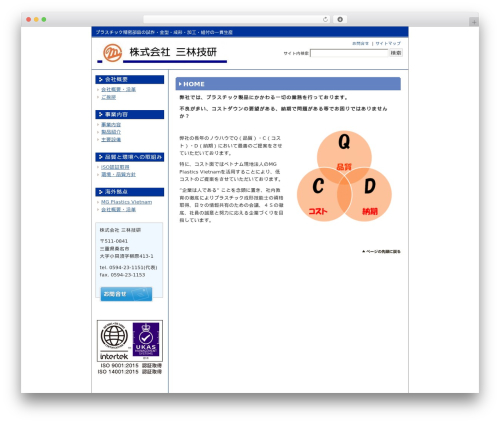Click the HOME page heading bar
This screenshot has width=500, height=423.
(x=288, y=84)
